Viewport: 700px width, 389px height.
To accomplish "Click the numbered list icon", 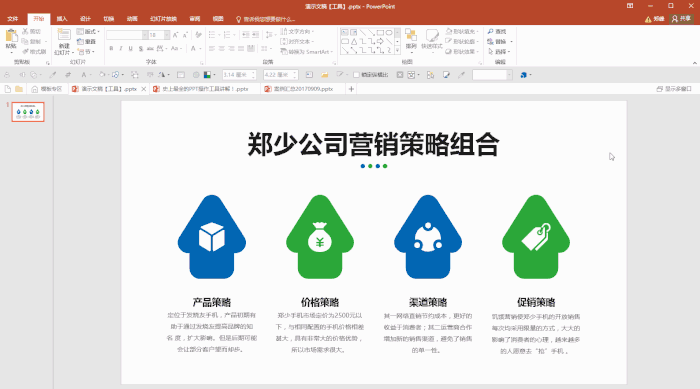I will point(227,35).
